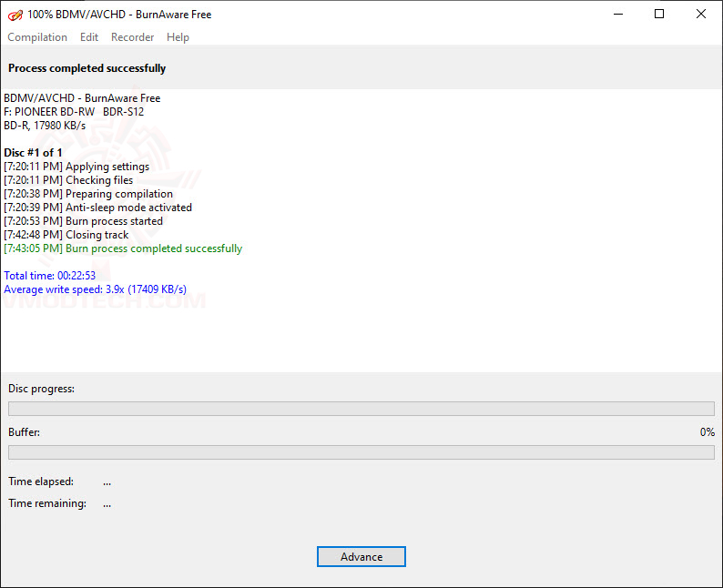Click the BurnAware app icon in title bar
723x588 pixels.
(15, 15)
